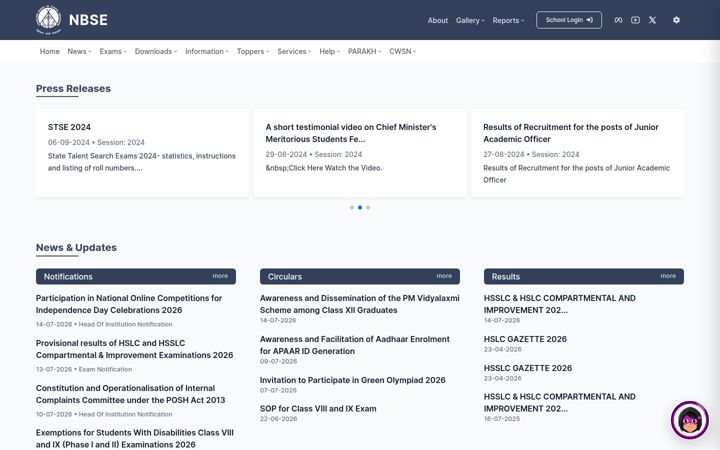Expand the Services menu

tap(294, 51)
